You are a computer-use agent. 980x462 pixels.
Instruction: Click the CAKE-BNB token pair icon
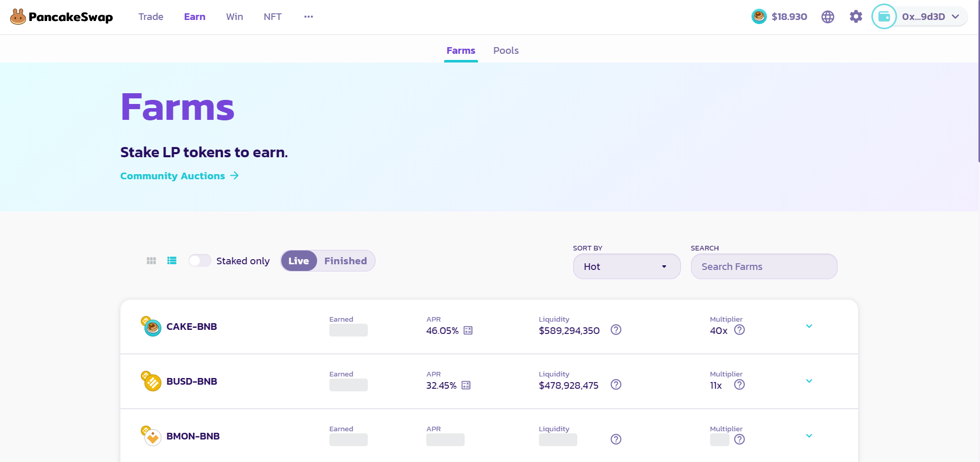point(151,327)
